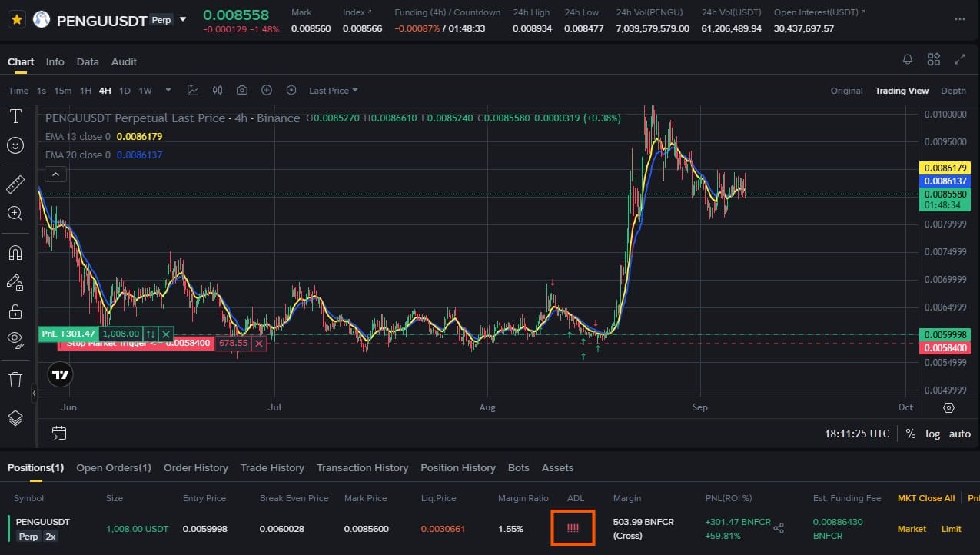This screenshot has width=980, height=555.
Task: Collapse the drawing toolbar side arrow
Action: (x=34, y=394)
